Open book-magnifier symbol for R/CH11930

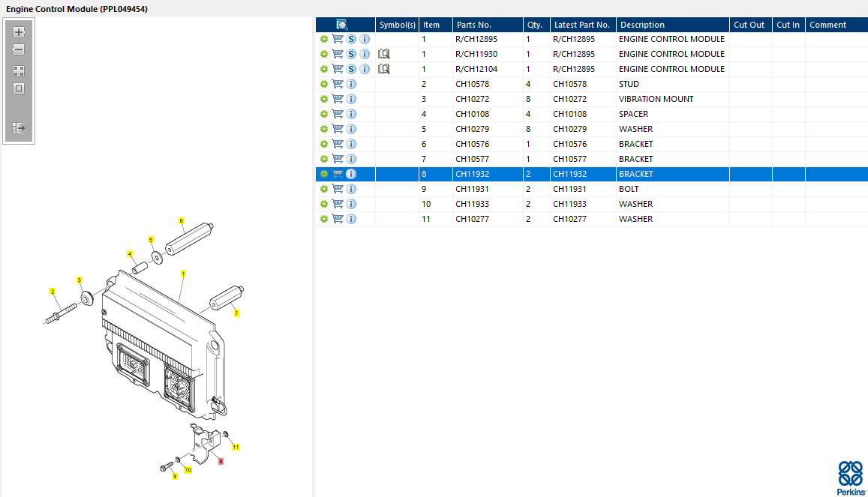pyautogui.click(x=383, y=54)
